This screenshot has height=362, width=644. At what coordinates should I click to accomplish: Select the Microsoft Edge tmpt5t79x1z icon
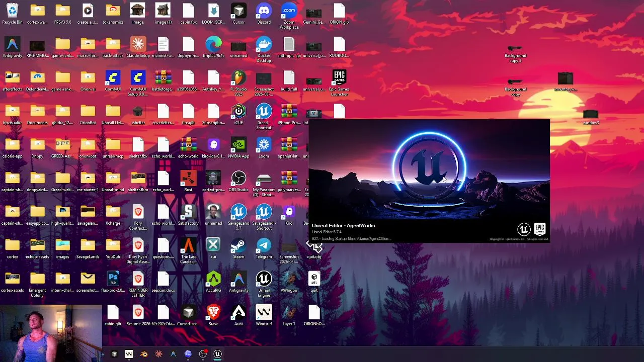click(x=213, y=47)
